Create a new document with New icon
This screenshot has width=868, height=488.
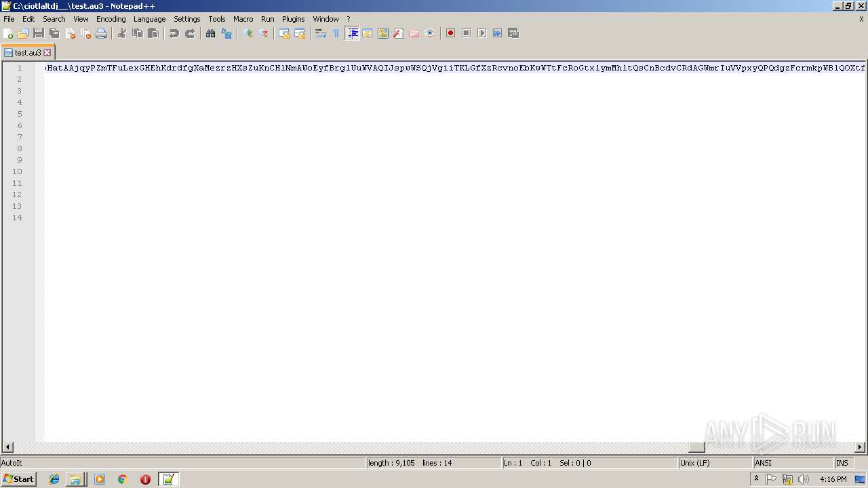(x=8, y=33)
